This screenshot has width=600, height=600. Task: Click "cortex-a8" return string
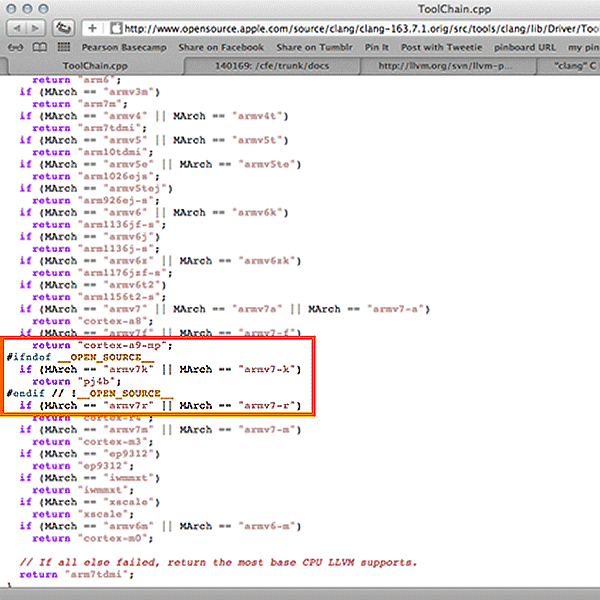pyautogui.click(x=115, y=321)
